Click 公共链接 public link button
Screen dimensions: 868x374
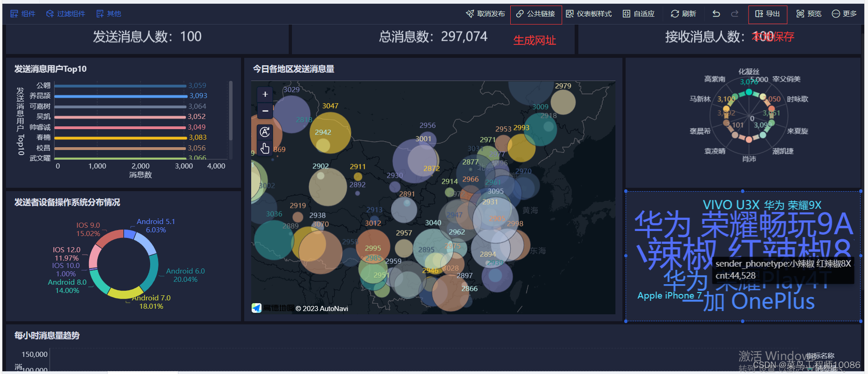(x=536, y=14)
